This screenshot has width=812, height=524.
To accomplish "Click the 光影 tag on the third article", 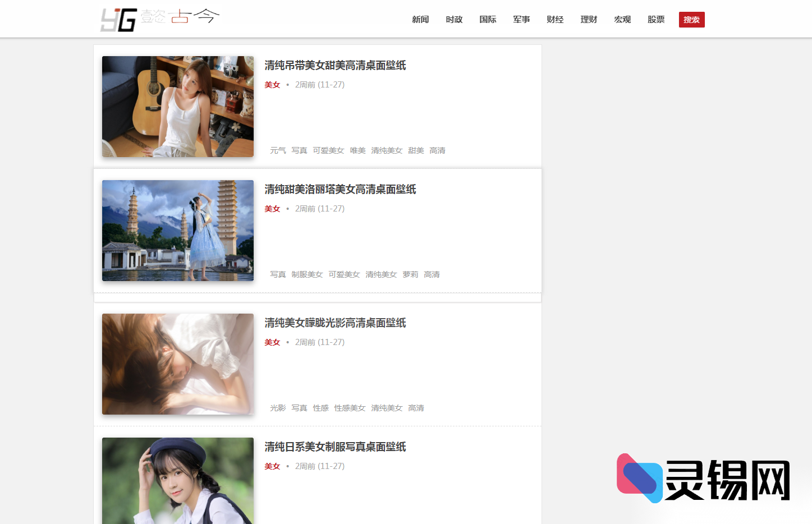I will (277, 408).
